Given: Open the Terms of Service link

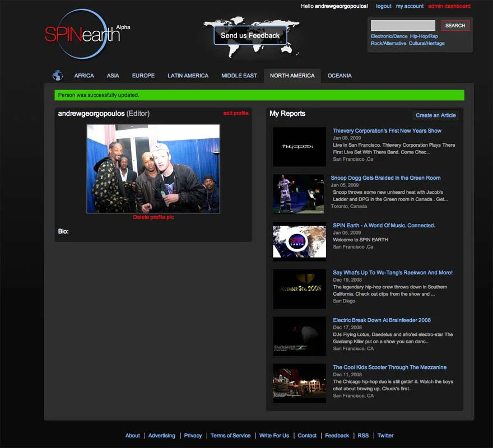Looking at the screenshot, I should [230, 436].
